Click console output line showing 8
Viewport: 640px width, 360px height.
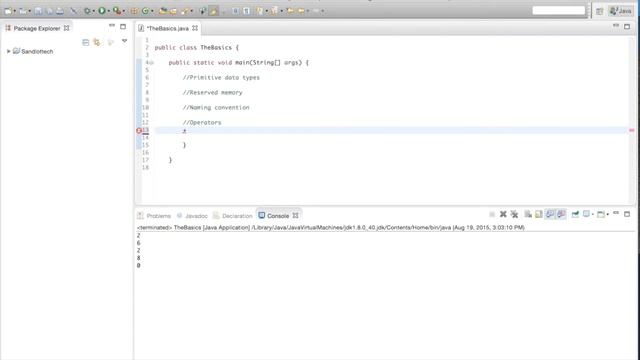tap(139, 258)
